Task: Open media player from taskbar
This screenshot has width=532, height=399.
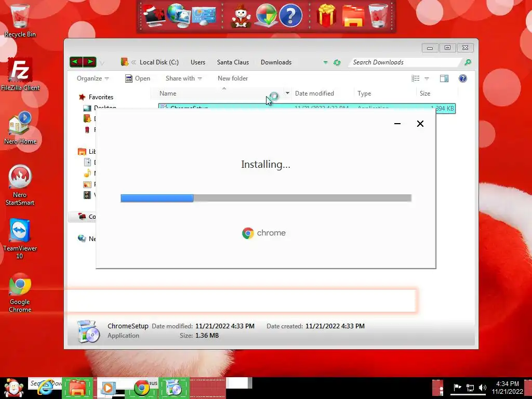Action: pos(108,388)
